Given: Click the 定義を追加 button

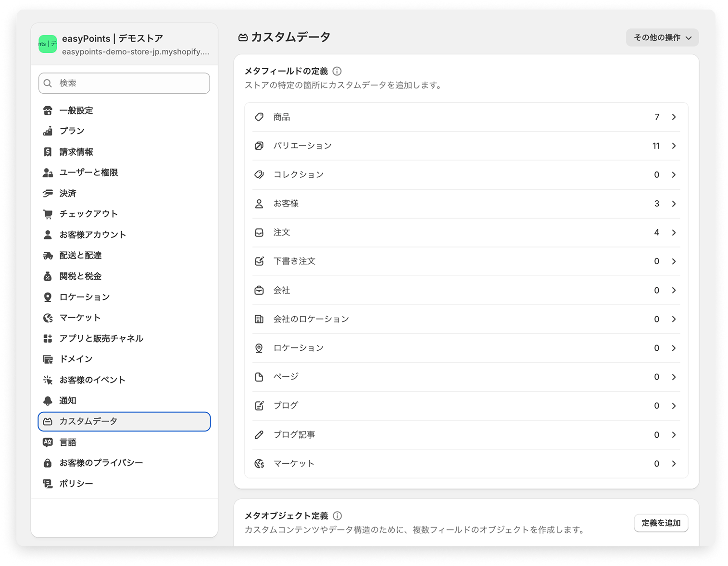Looking at the screenshot, I should [x=661, y=523].
